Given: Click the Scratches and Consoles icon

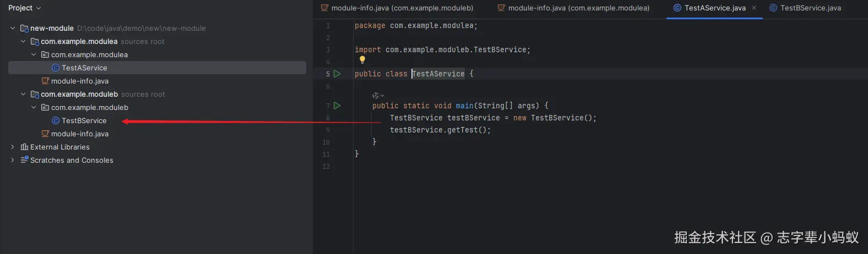Looking at the screenshot, I should coord(24,160).
